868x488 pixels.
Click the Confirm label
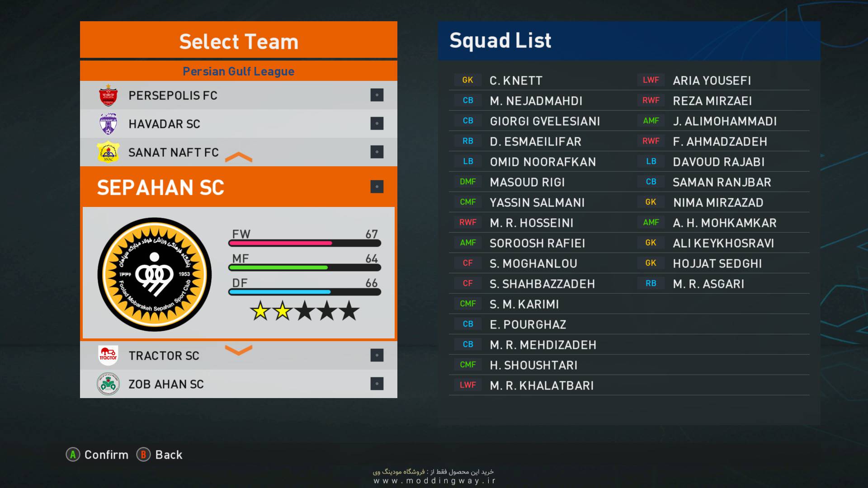(106, 455)
